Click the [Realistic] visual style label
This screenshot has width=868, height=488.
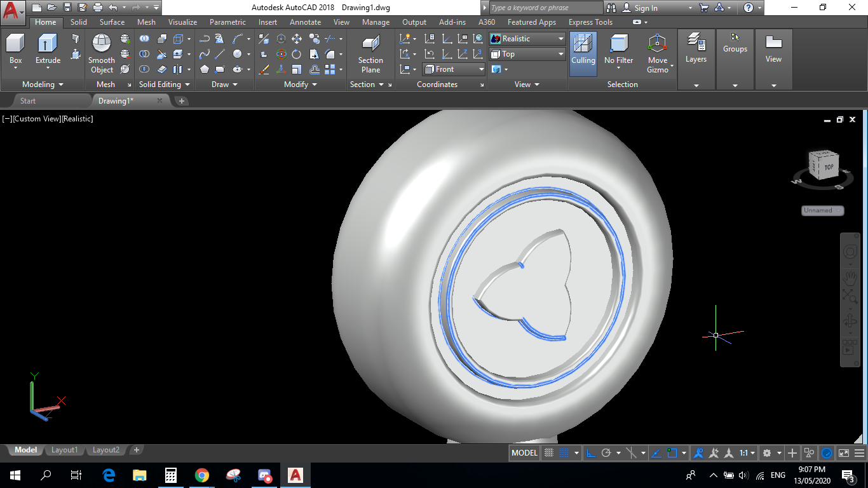[x=77, y=119]
